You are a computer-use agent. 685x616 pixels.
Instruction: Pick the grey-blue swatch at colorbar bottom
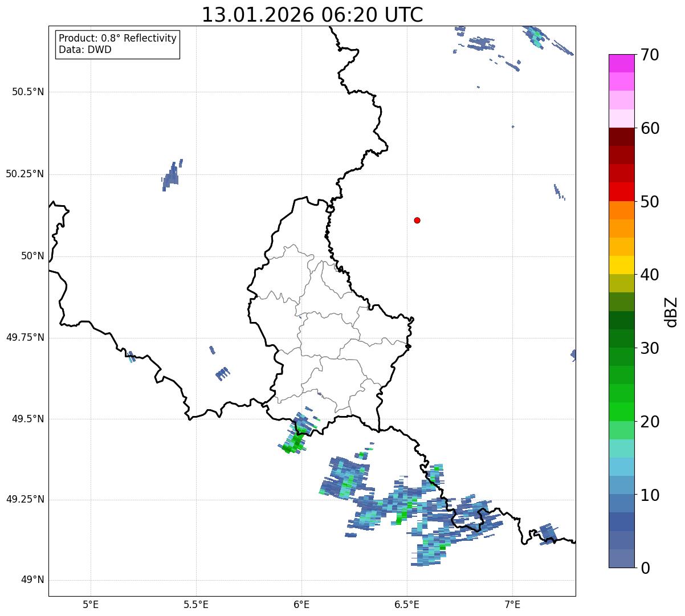pos(621,558)
